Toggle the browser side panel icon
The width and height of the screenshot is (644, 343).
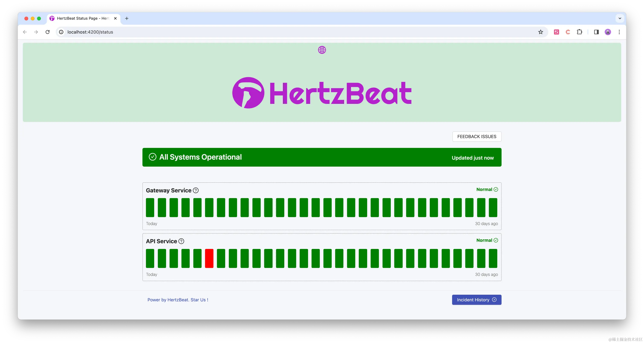[x=596, y=32]
